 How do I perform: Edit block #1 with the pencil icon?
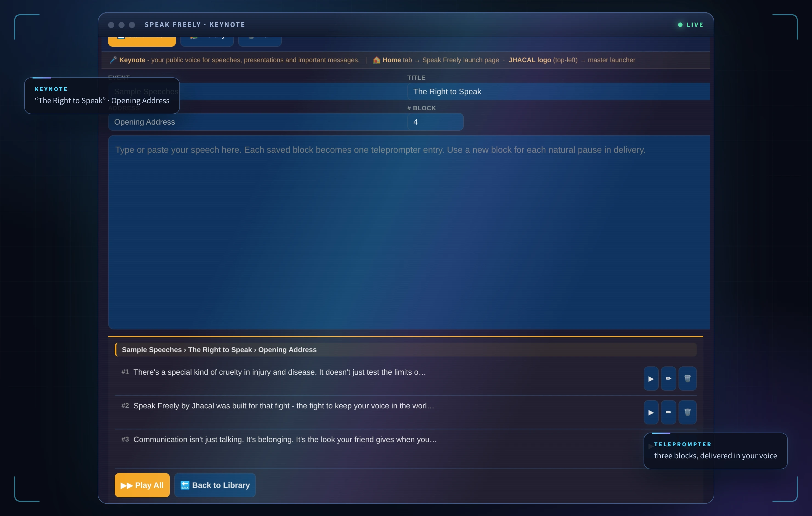click(668, 379)
